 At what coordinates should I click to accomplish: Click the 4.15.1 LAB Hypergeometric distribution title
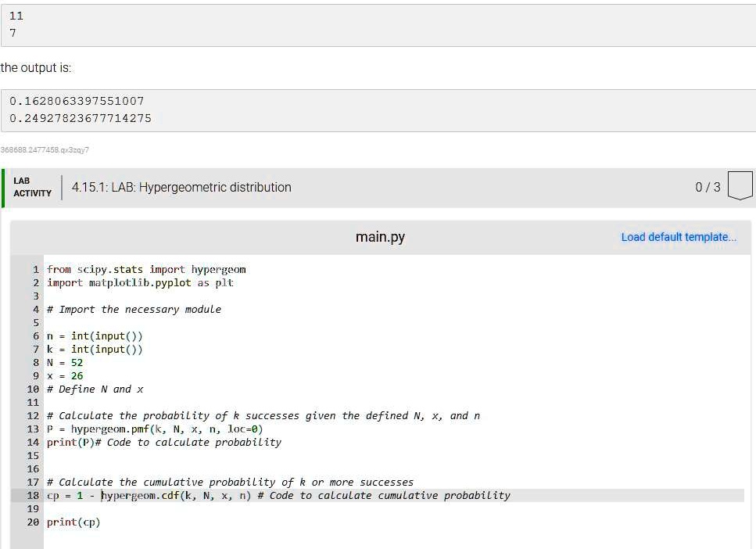tap(181, 188)
